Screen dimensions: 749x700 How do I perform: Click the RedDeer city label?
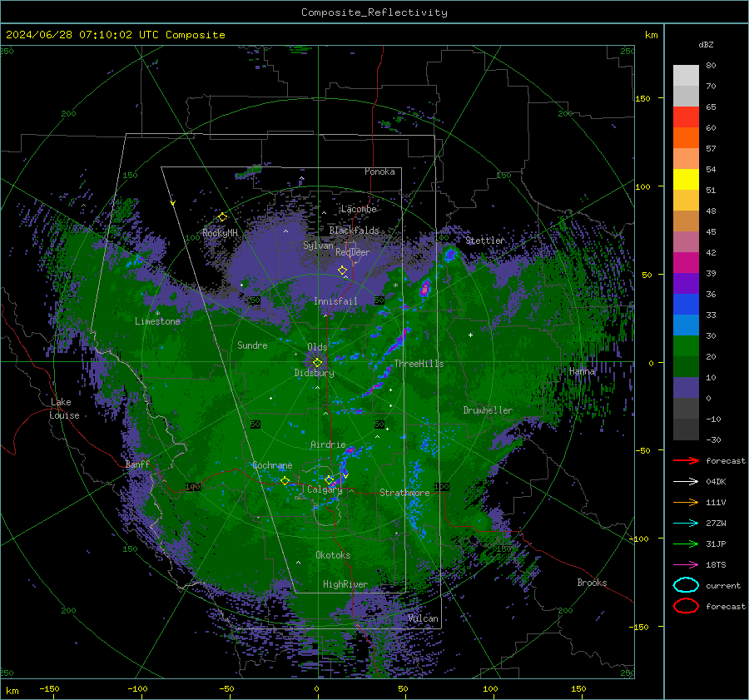click(x=353, y=252)
